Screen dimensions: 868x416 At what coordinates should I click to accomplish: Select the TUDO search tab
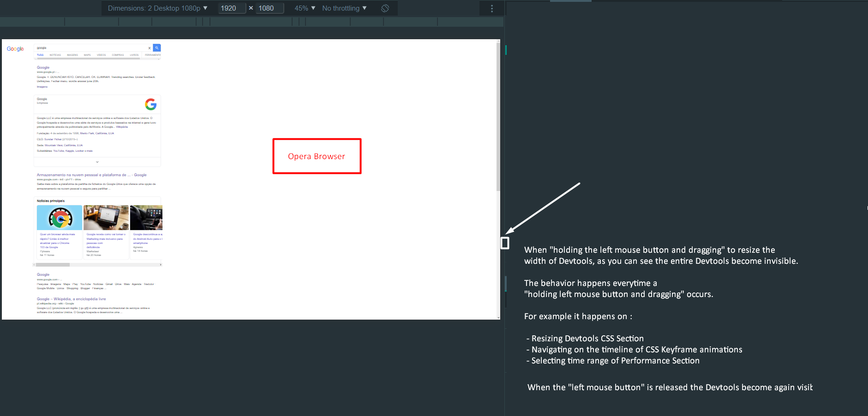(x=40, y=55)
